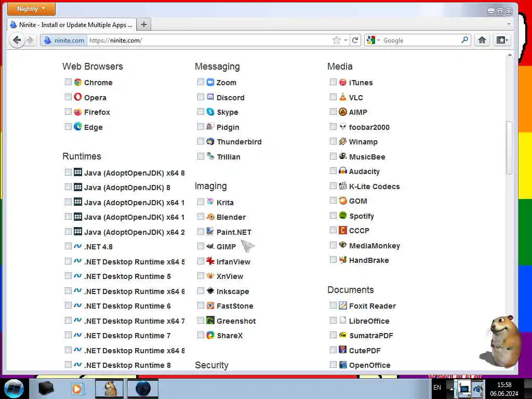The height and width of the screenshot is (399, 532).
Task: Click the Blender app icon
Action: tap(210, 217)
